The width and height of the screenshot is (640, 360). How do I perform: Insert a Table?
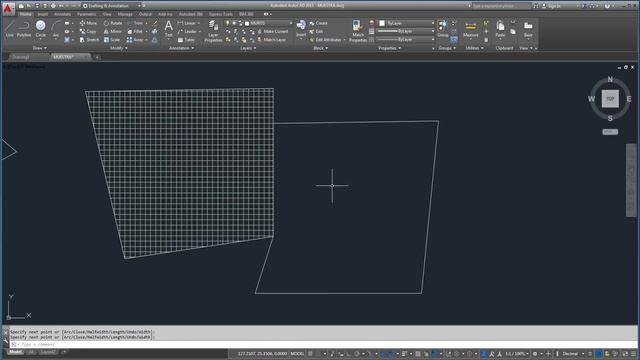[186, 40]
